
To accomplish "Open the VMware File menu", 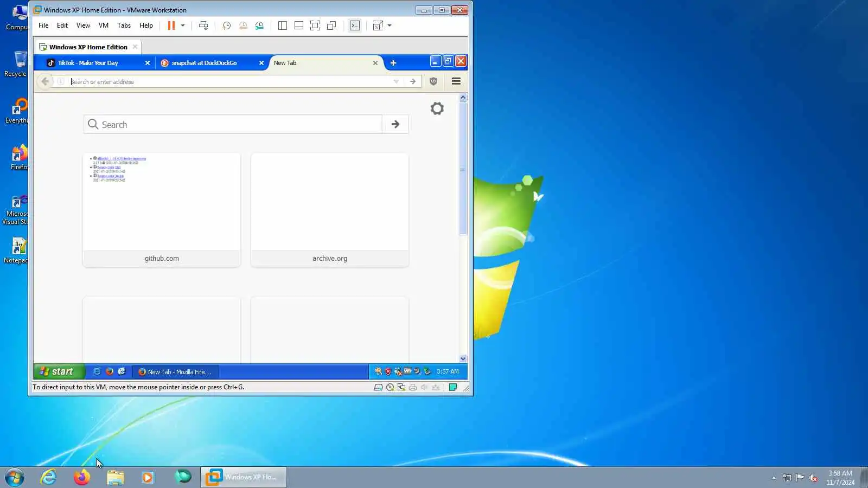I will click(43, 25).
